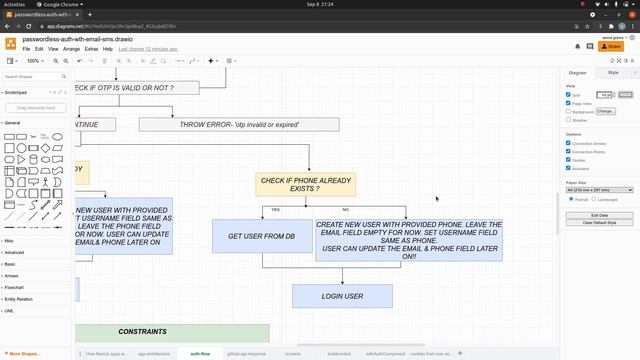Expand the Arrows shapes section
The image size is (640, 360).
(x=11, y=276)
